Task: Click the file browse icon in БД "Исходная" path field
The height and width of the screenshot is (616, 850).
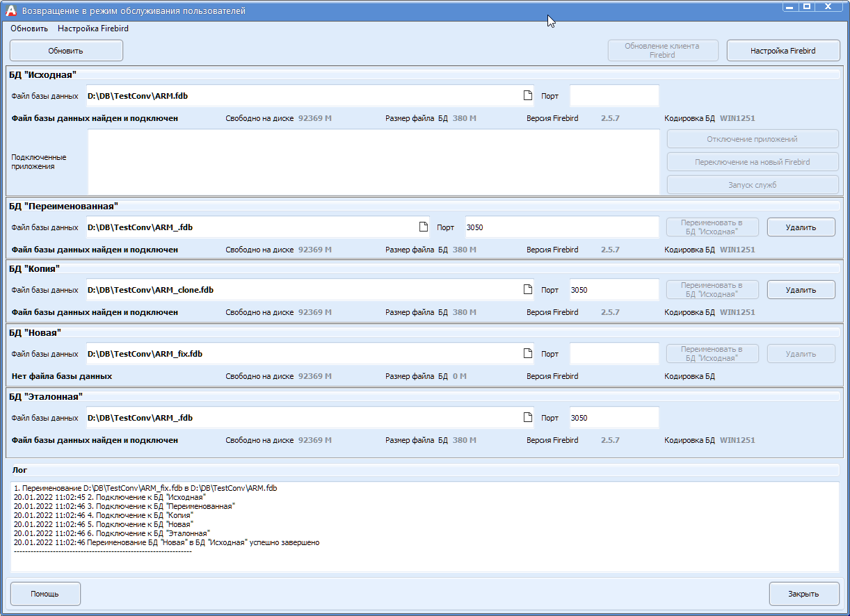Action: click(527, 96)
